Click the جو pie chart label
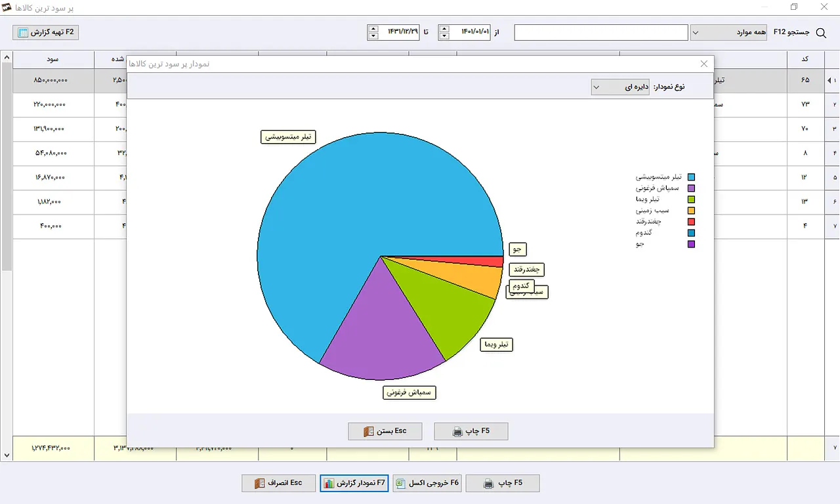 (517, 249)
